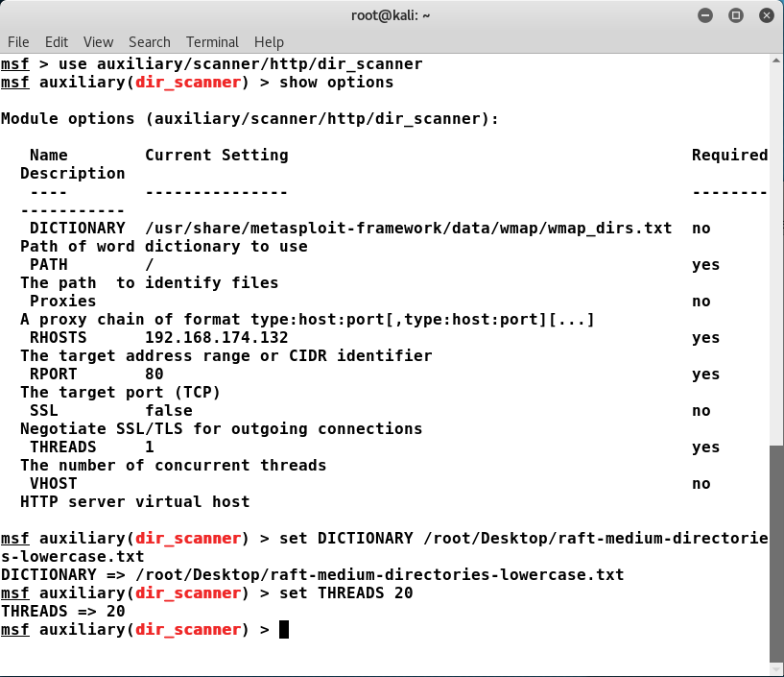784x677 pixels.
Task: Click 'use auxiliary/scanner/http/dir_scanner' command line
Action: tap(241, 64)
